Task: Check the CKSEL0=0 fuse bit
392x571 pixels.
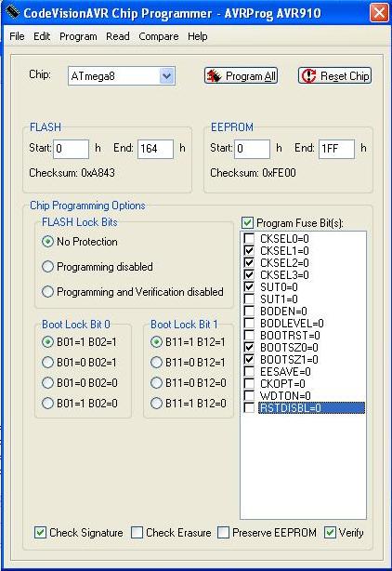Action: tap(249, 238)
